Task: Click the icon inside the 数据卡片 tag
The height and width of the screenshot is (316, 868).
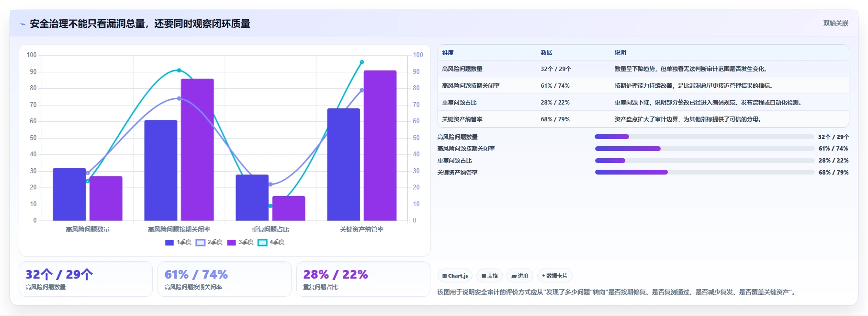Action: (543, 276)
